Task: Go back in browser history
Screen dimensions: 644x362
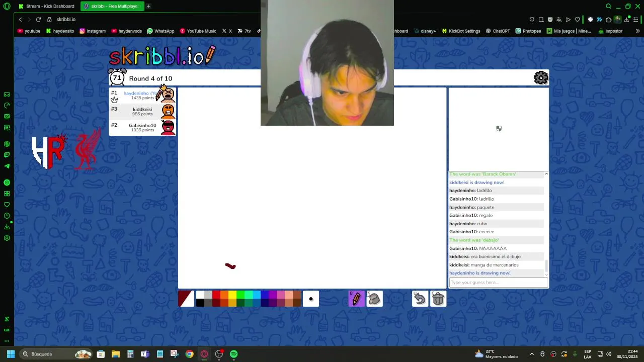Action: tap(20, 19)
